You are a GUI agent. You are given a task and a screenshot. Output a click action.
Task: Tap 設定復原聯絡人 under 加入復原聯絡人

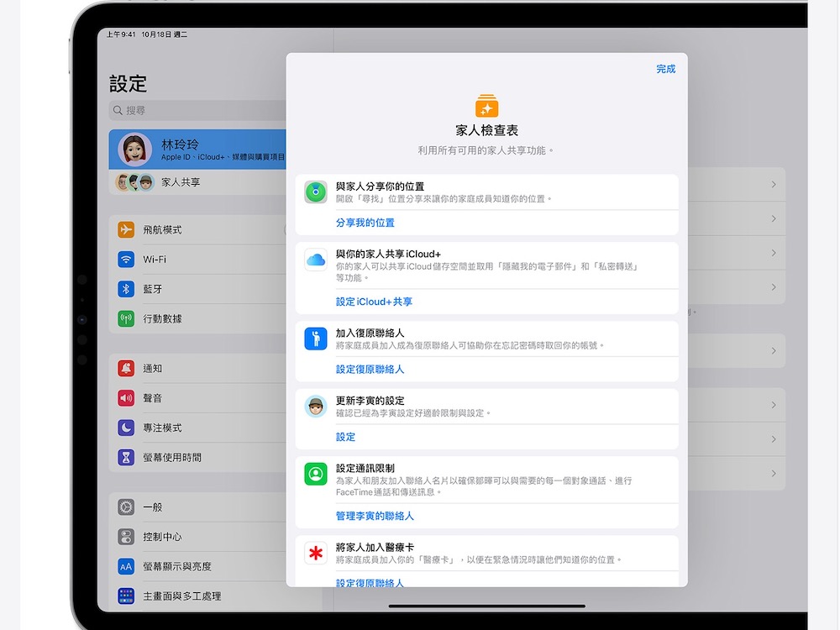pos(370,369)
